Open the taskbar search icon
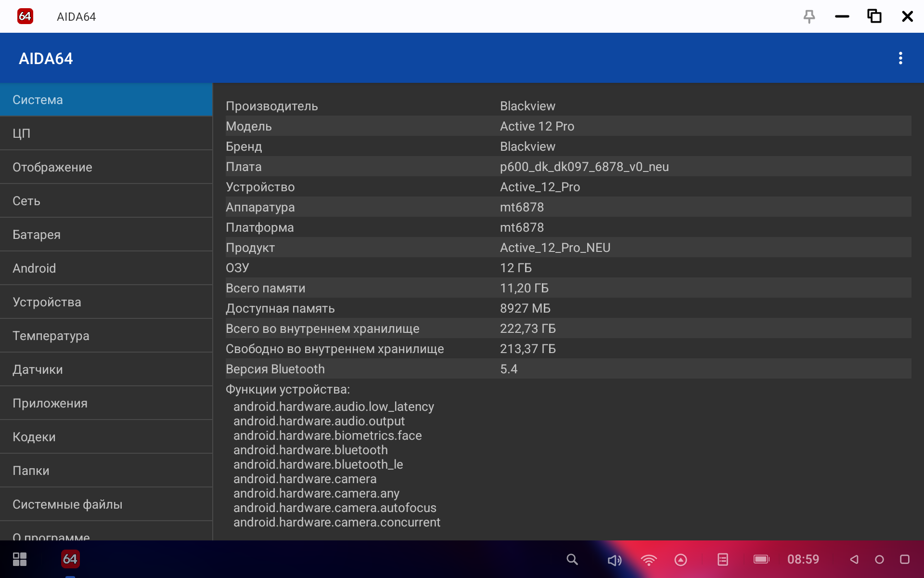The width and height of the screenshot is (924, 578). pos(572,559)
